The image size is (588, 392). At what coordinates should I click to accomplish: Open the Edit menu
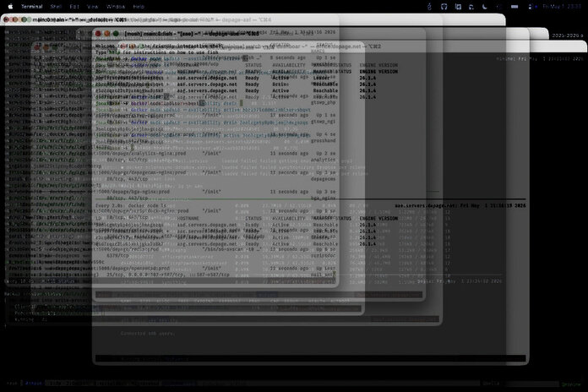click(x=74, y=7)
